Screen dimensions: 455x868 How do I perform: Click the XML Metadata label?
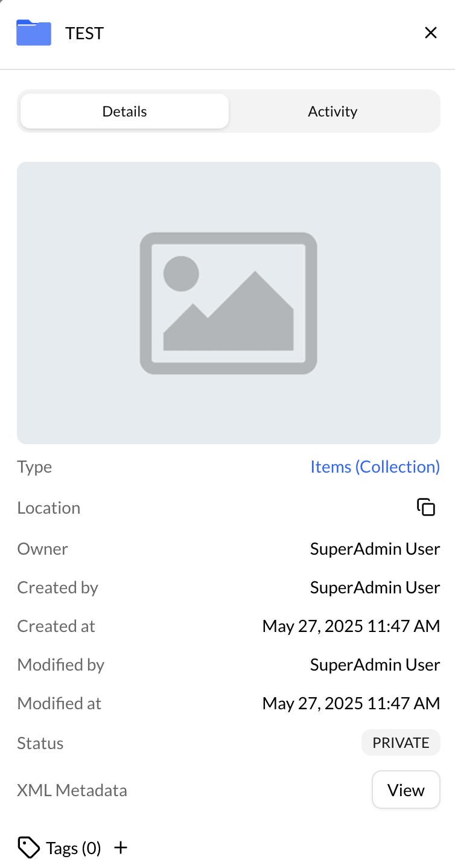72,790
